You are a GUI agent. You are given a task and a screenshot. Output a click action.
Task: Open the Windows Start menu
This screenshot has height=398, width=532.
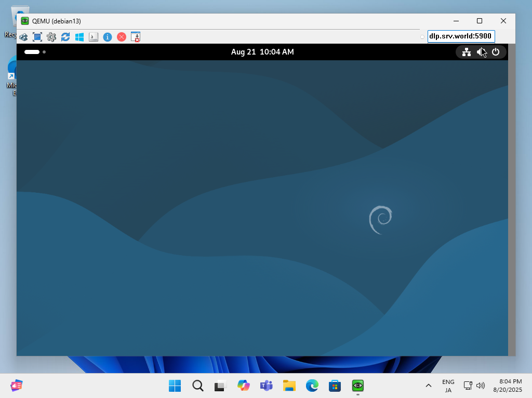175,386
